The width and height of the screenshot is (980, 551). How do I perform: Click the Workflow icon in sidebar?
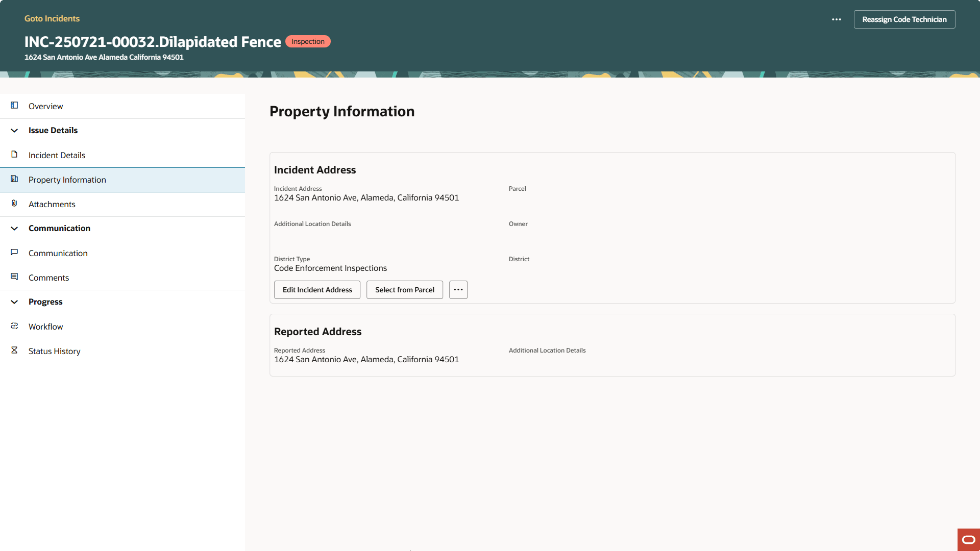point(14,326)
